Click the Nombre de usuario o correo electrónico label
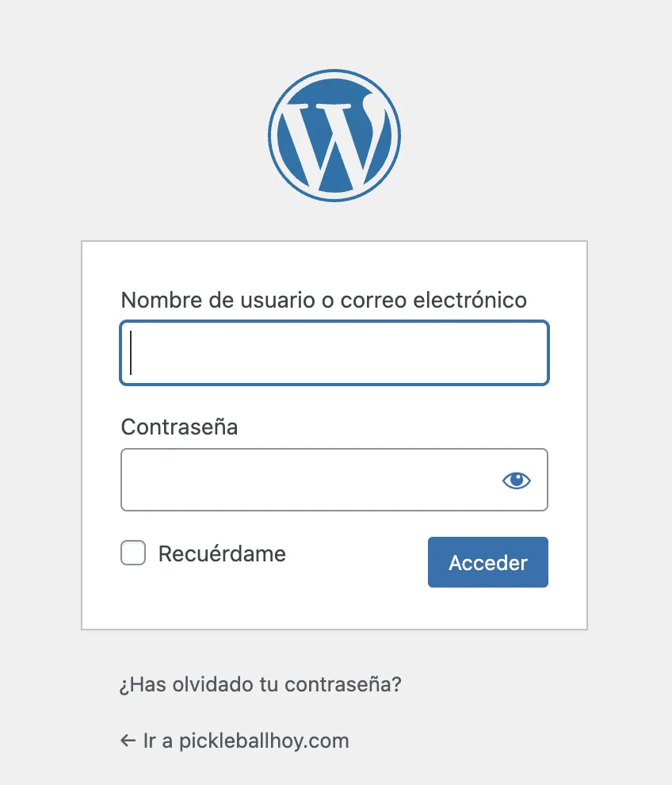Viewport: 672px width, 785px height. pos(323,300)
